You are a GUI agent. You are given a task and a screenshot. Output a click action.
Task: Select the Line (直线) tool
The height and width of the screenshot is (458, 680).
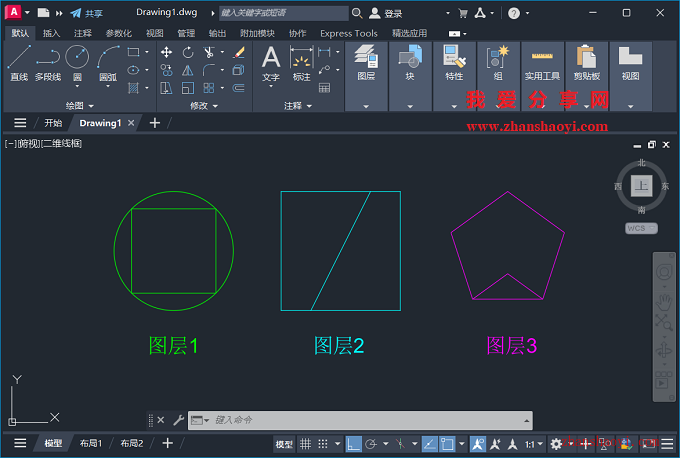pyautogui.click(x=19, y=63)
